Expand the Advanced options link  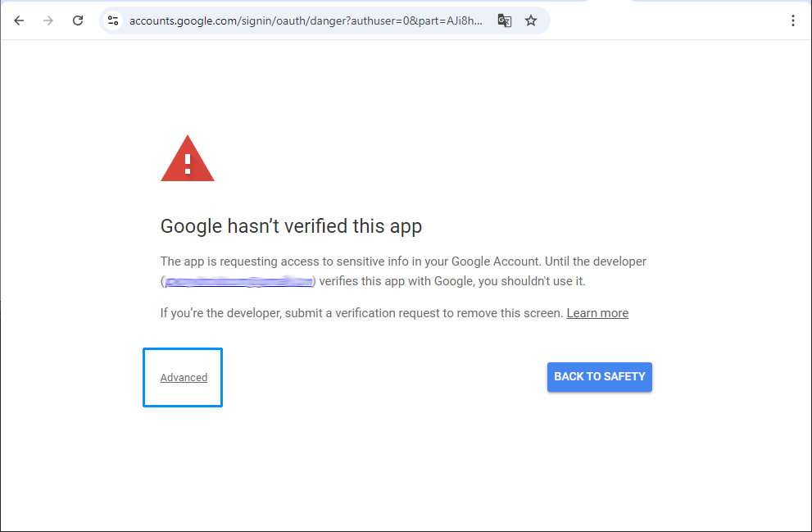pyautogui.click(x=184, y=378)
